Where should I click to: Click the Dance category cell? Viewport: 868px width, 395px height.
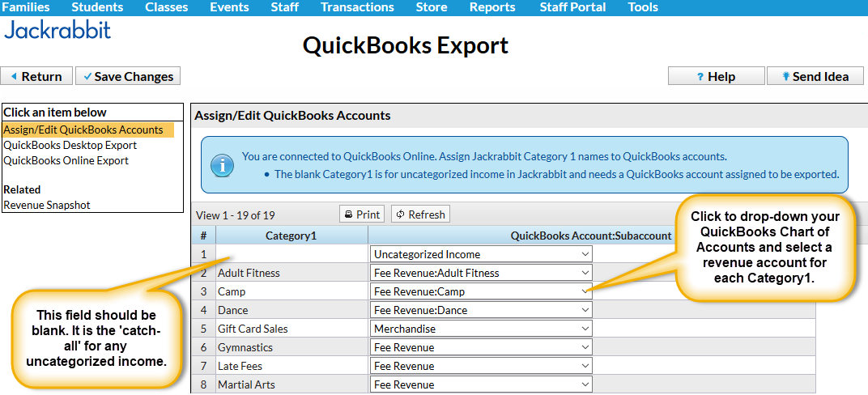coord(291,310)
